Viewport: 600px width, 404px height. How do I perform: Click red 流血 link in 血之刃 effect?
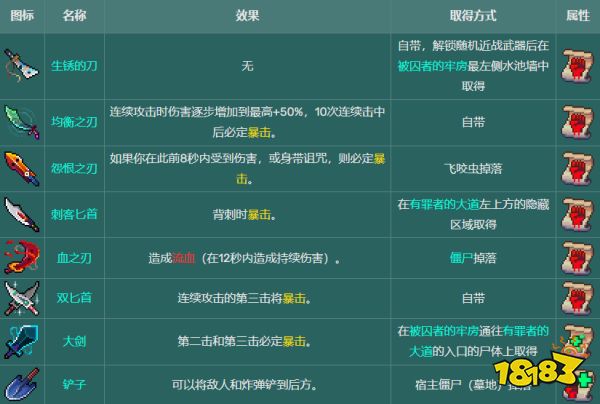click(184, 259)
